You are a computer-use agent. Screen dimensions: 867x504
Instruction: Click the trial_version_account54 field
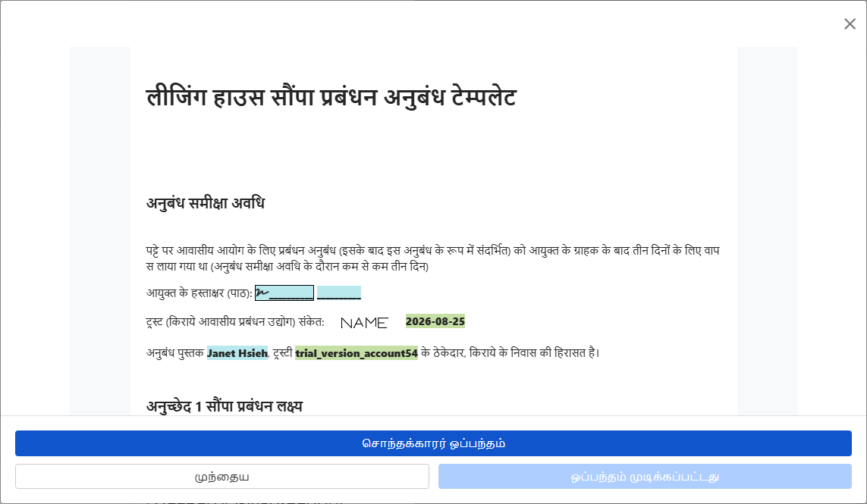coord(356,353)
